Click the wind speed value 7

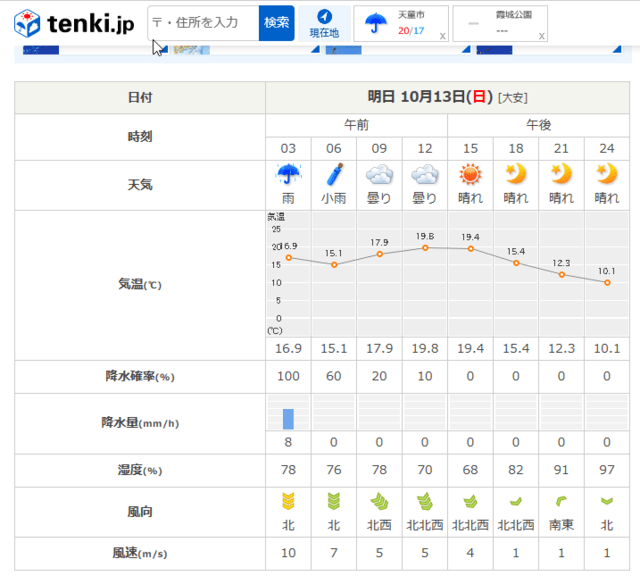(x=334, y=553)
